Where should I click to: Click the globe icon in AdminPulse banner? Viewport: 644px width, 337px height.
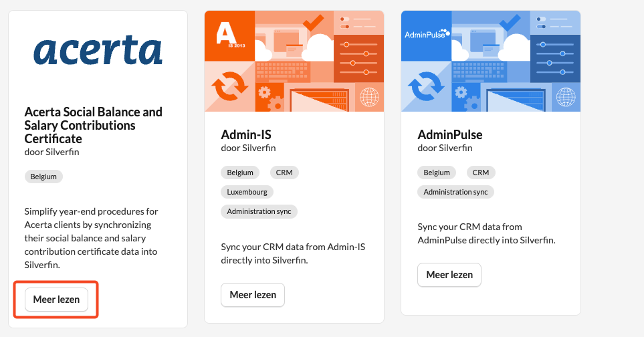tap(566, 97)
